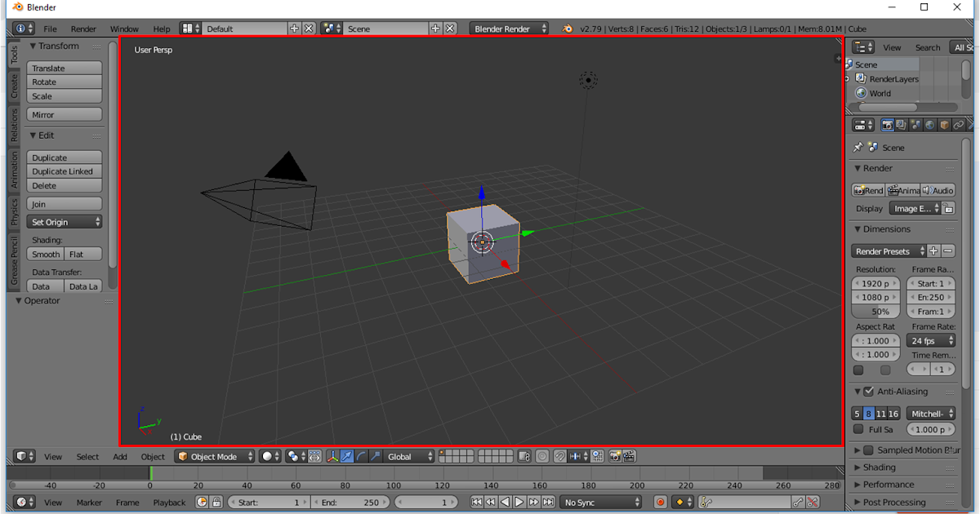
Task: Enable the snap magnet in viewport header
Action: [x=561, y=456]
